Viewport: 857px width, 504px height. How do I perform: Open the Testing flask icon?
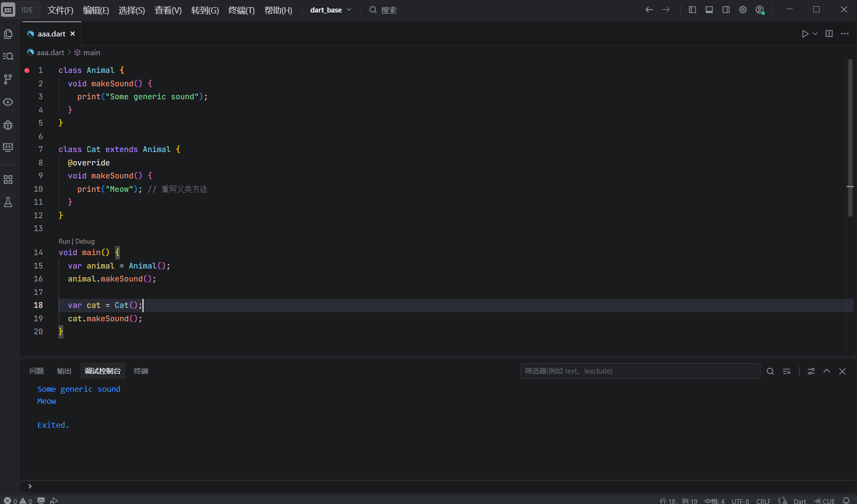(x=8, y=202)
